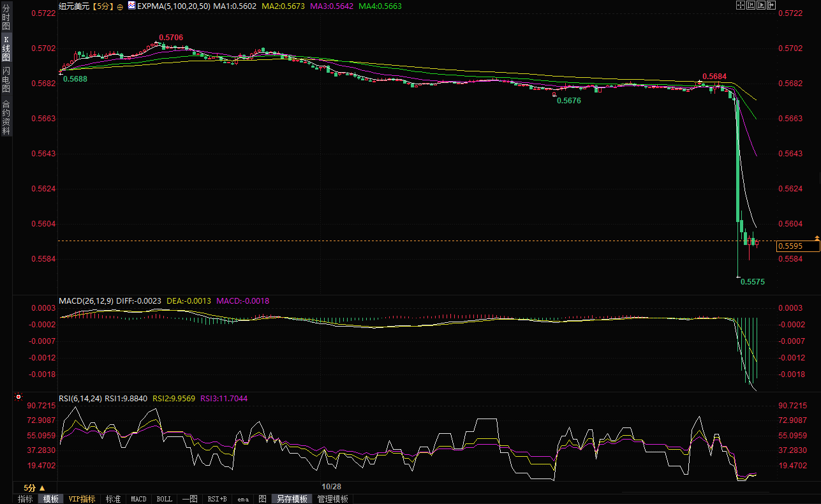
Task: Click the 另存模板 button
Action: pyautogui.click(x=292, y=499)
